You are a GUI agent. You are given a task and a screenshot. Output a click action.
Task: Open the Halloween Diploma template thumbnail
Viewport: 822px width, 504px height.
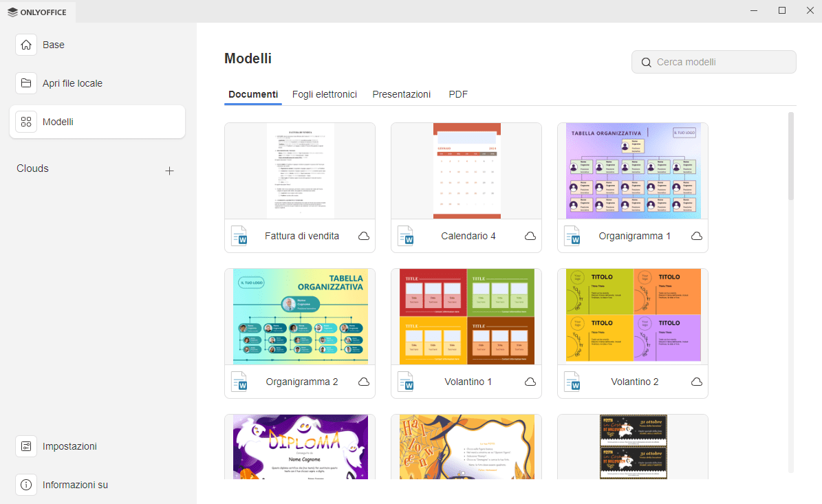click(300, 447)
